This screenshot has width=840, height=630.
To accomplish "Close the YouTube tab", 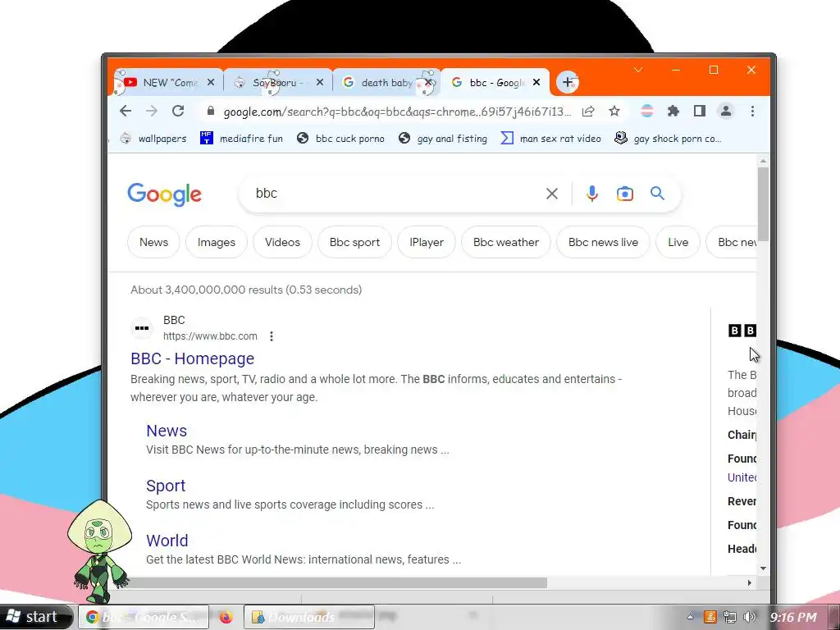I will (211, 83).
